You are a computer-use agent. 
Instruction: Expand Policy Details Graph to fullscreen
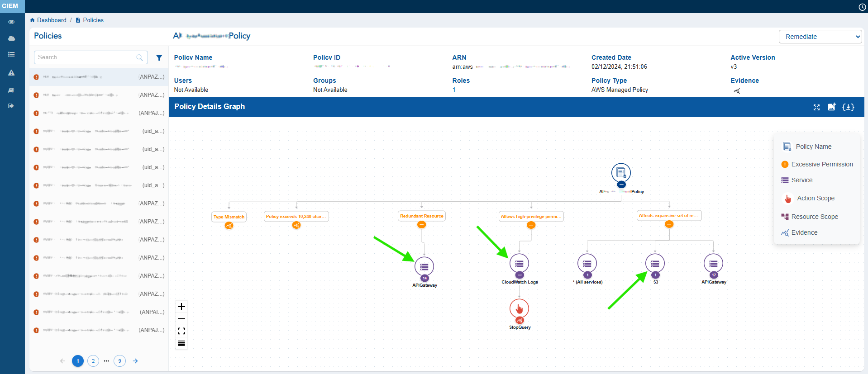point(816,107)
